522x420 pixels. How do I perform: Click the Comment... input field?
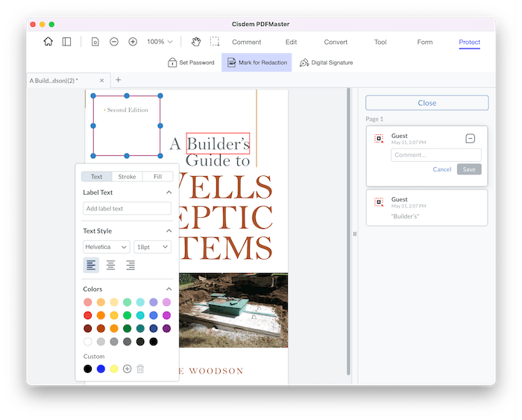coord(436,155)
